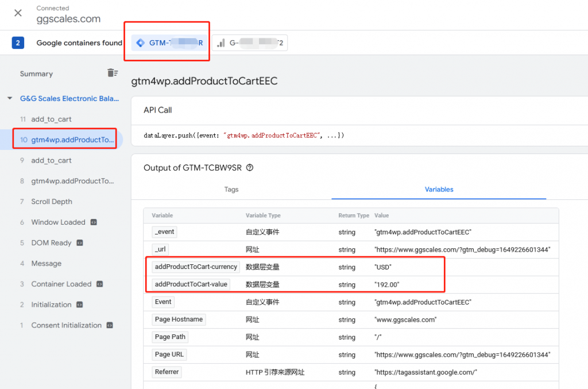Close the Tag Assistant debug panel
Image resolution: width=588 pixels, height=389 pixels.
tap(18, 13)
